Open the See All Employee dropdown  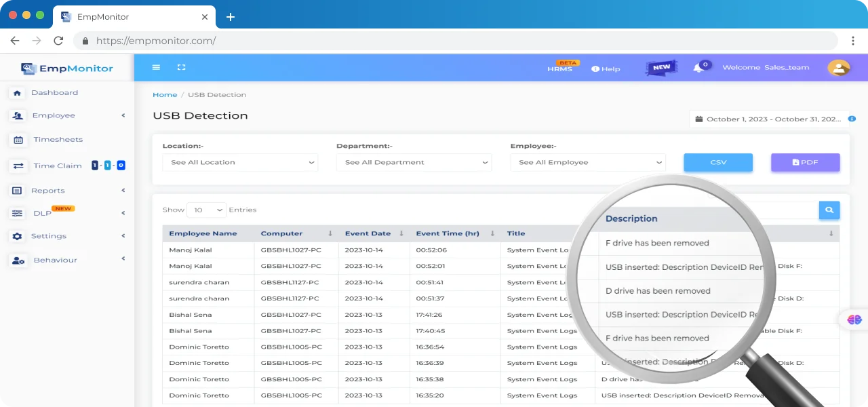pos(588,162)
